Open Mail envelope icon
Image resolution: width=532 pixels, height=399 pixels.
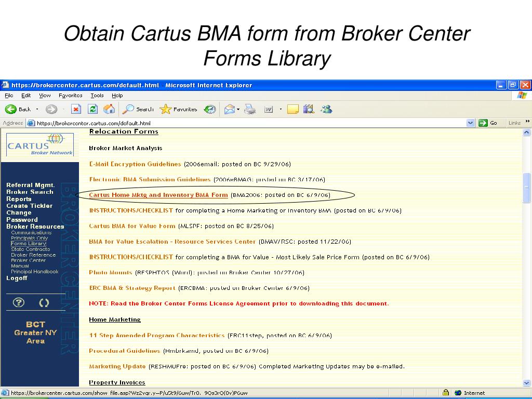pos(230,109)
